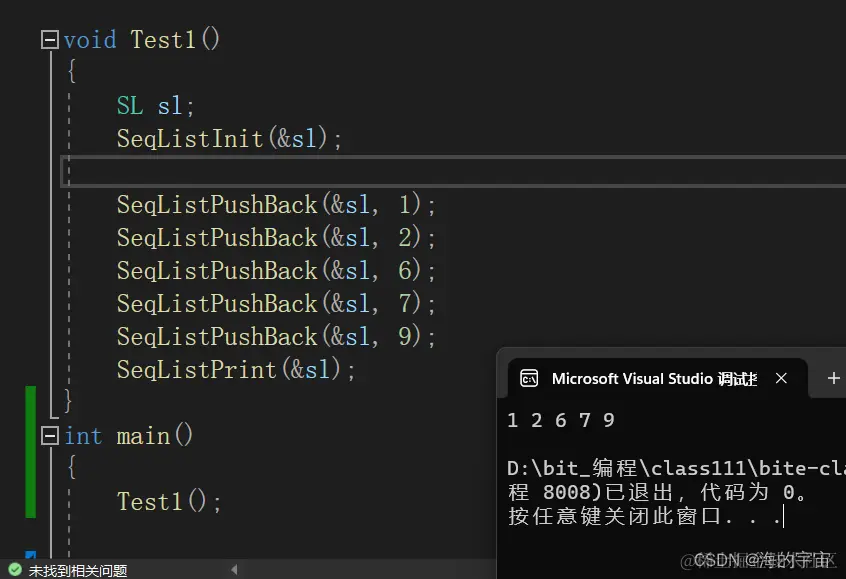Screen dimensions: 846x579
Task: Click the line 'SeqListPushBack(&sl, 1);'
Action: point(276,205)
